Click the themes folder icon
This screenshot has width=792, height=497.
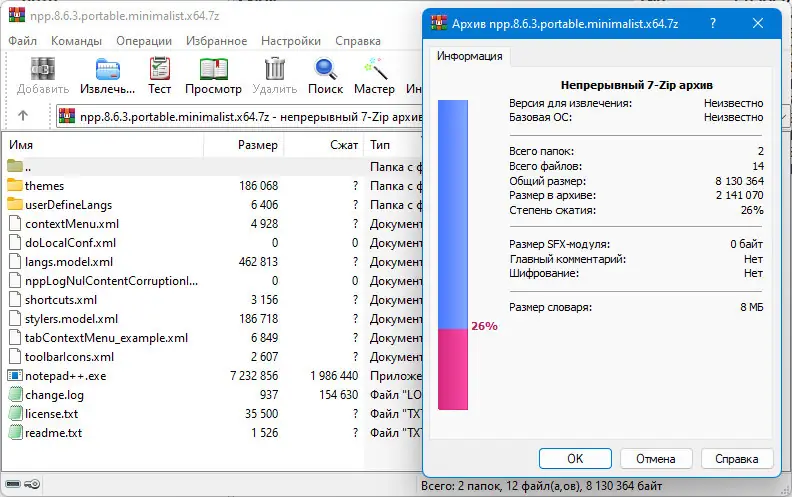coord(15,185)
